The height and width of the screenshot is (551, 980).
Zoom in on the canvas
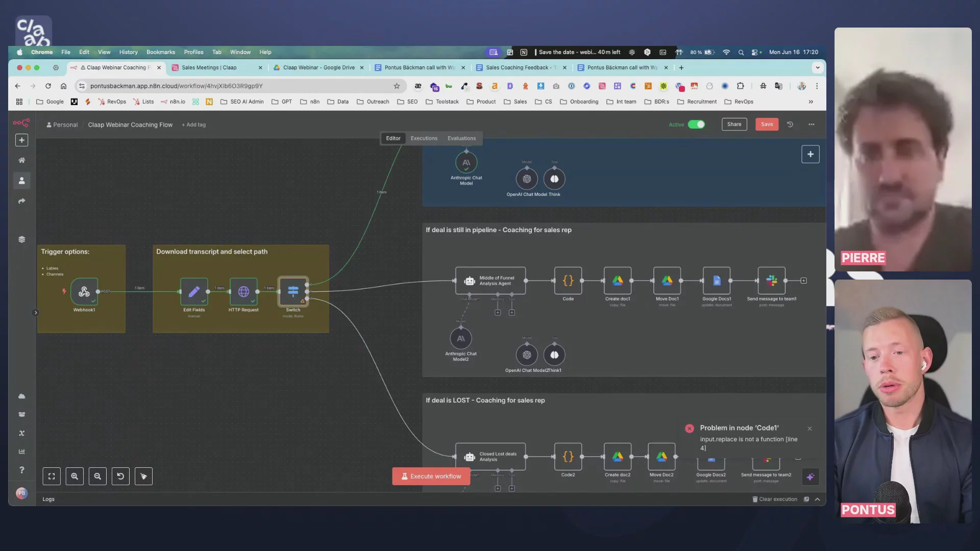(x=75, y=476)
